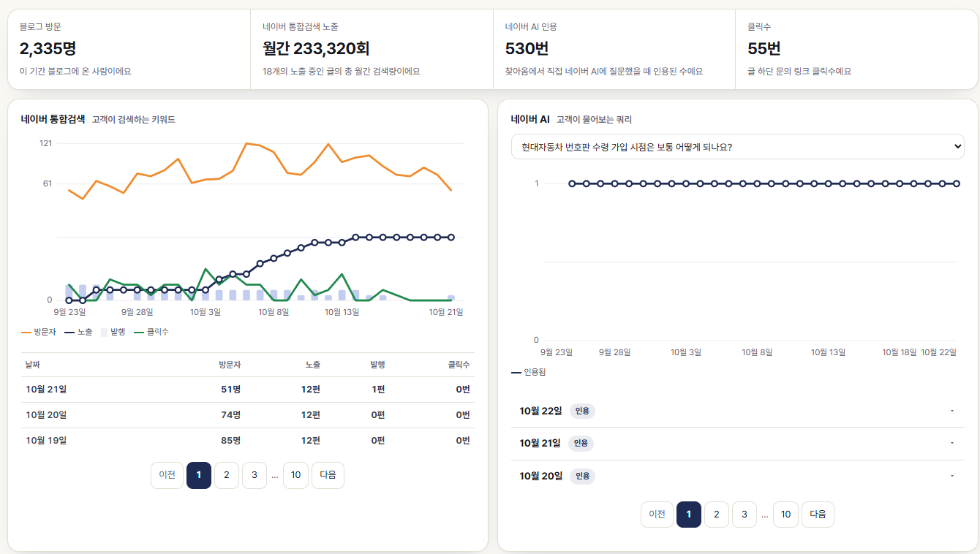
Task: Click the 2,335명 blog visit figure
Action: [x=48, y=49]
